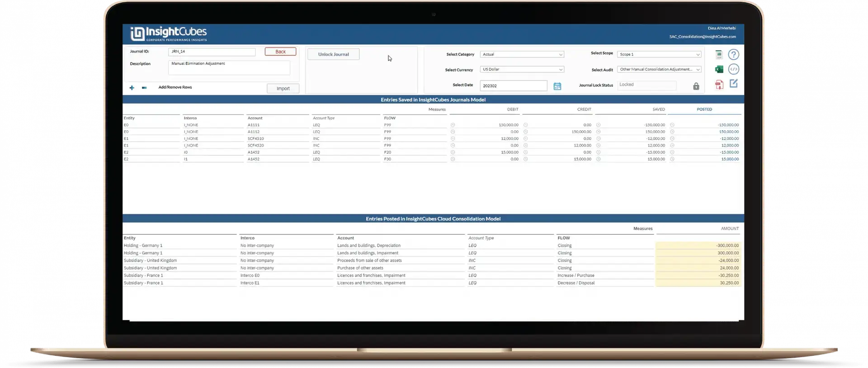Click the Back button

click(x=280, y=52)
